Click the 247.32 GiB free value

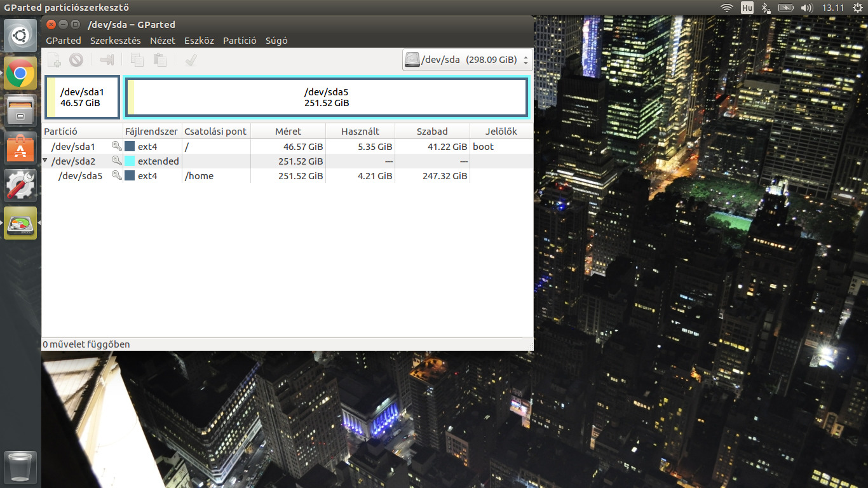point(445,175)
